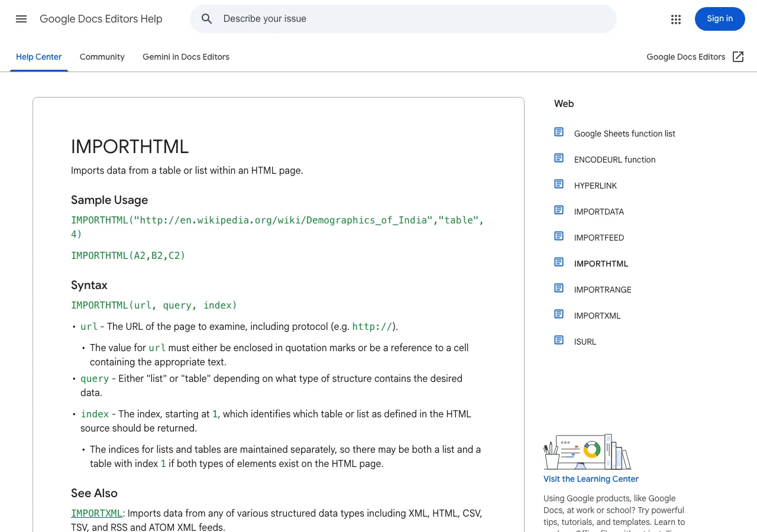Click the article icon next to ENCODEURL function
This screenshot has width=757, height=532.
(559, 158)
